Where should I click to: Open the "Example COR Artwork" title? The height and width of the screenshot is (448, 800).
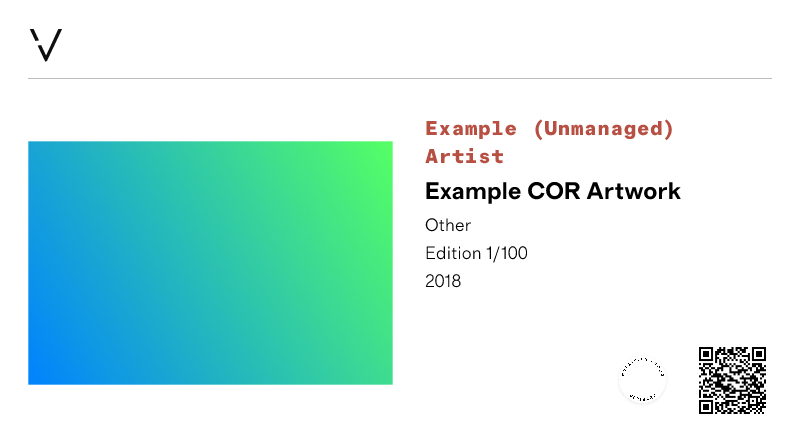pos(552,191)
